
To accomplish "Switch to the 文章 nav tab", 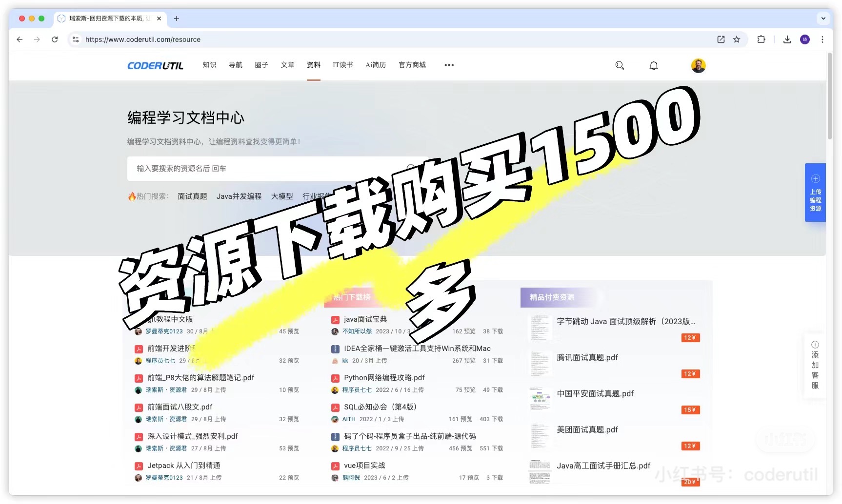I will (287, 65).
